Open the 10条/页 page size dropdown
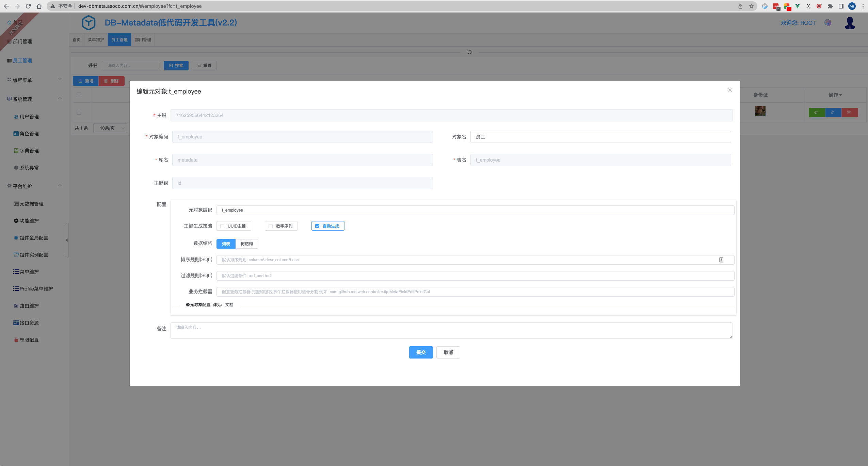 pos(111,128)
